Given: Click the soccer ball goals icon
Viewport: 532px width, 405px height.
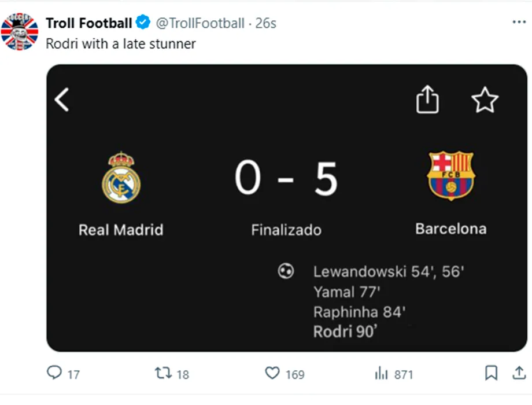Looking at the screenshot, I should (x=286, y=271).
